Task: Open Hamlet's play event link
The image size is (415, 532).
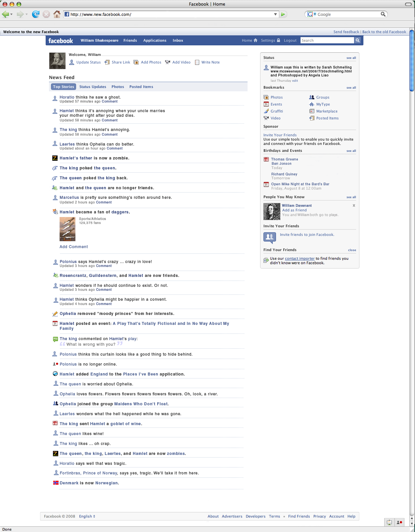Action: click(144, 326)
